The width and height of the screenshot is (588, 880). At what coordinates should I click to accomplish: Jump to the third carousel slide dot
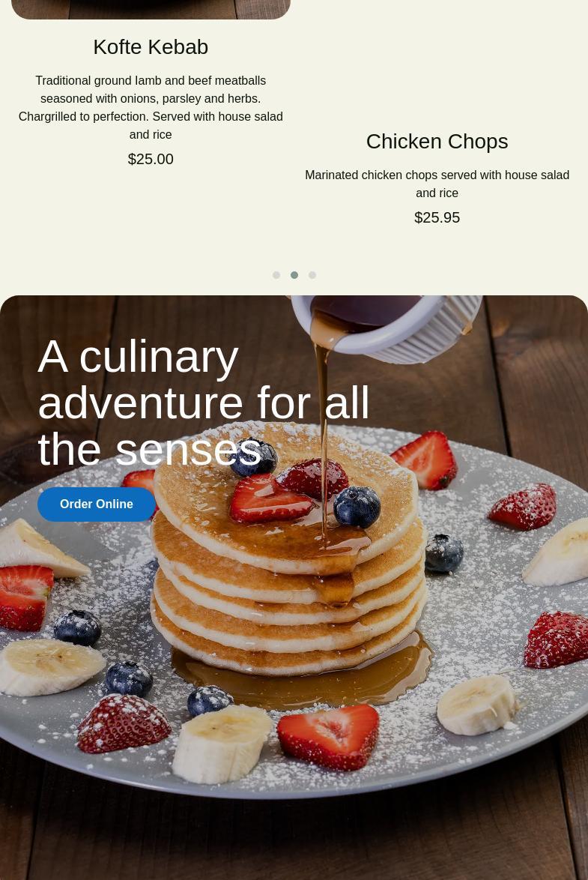point(312,275)
